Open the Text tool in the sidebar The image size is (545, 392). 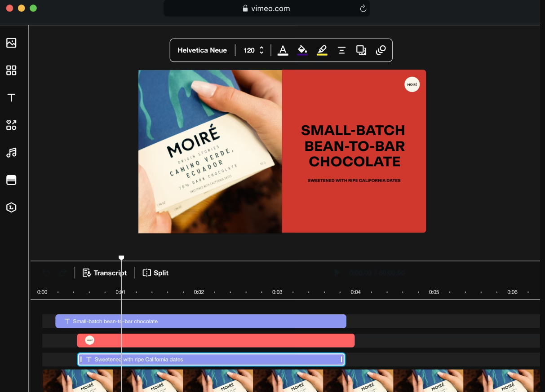click(11, 97)
